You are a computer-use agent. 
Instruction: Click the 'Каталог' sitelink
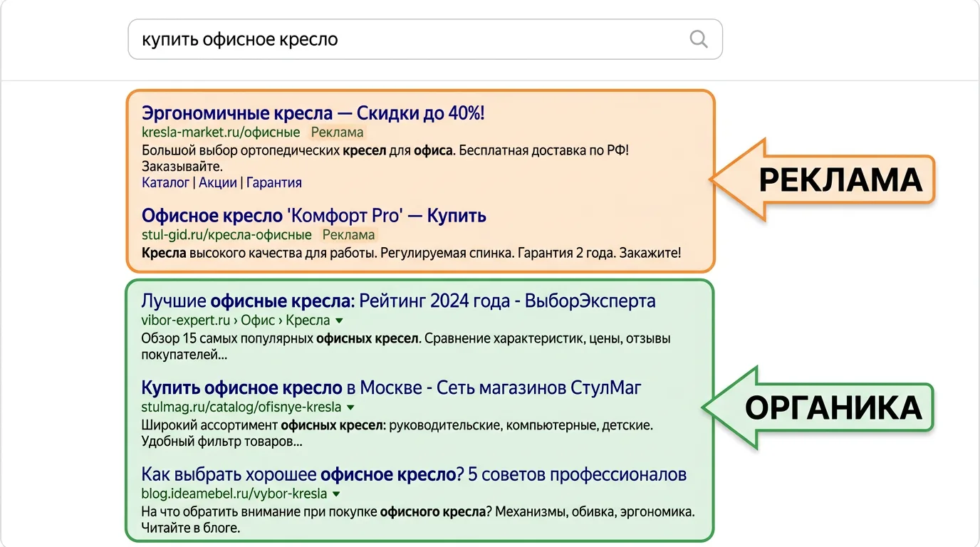166,182
